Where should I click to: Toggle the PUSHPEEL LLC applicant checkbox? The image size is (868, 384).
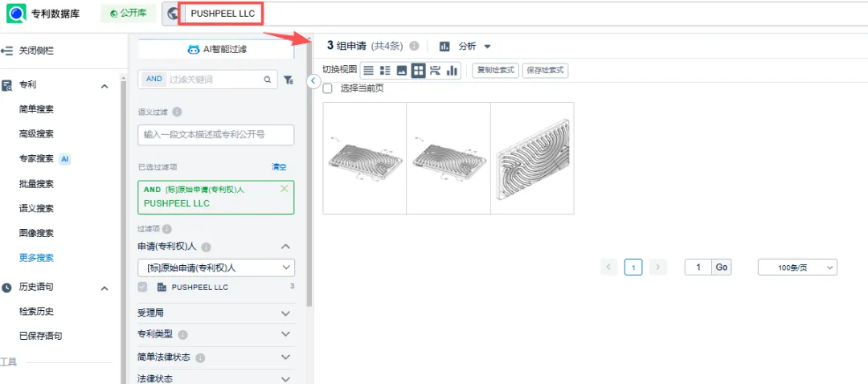tap(143, 287)
